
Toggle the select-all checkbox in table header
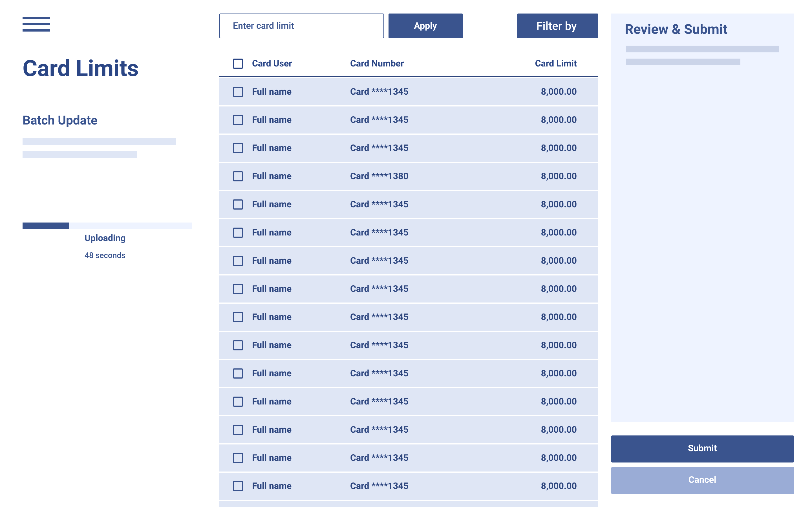pyautogui.click(x=238, y=63)
